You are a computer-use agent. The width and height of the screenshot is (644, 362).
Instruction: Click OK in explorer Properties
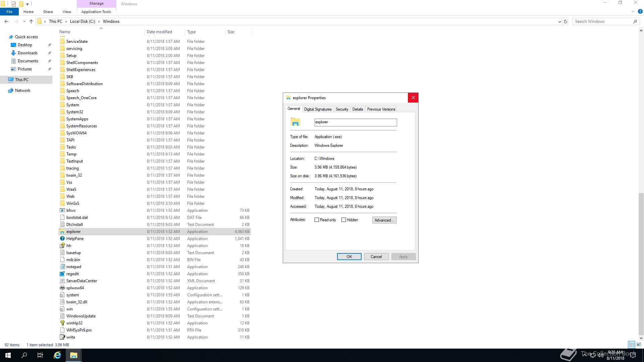tap(349, 257)
